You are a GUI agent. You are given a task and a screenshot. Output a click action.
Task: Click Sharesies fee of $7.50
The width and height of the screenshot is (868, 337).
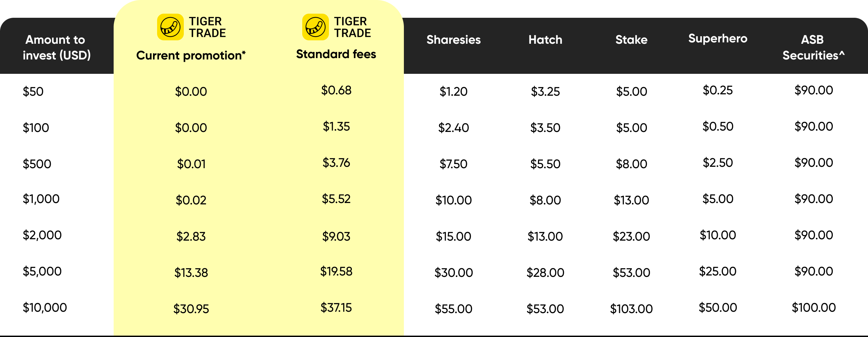click(x=454, y=164)
